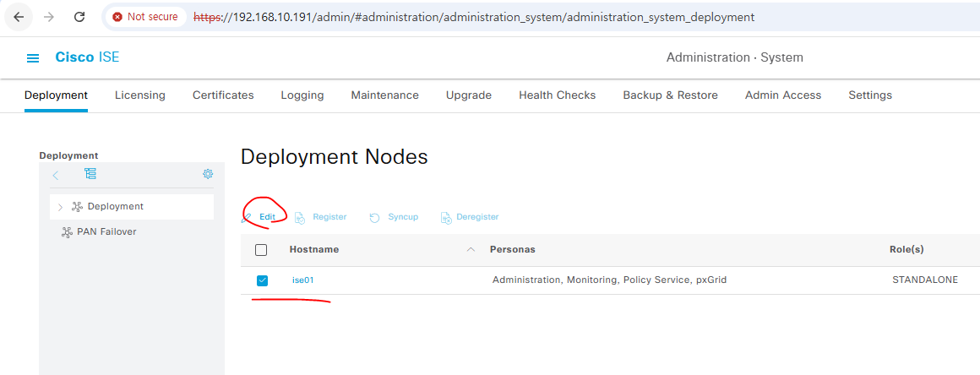Go to Backup & Restore tab
This screenshot has width=980, height=375.
[x=671, y=95]
